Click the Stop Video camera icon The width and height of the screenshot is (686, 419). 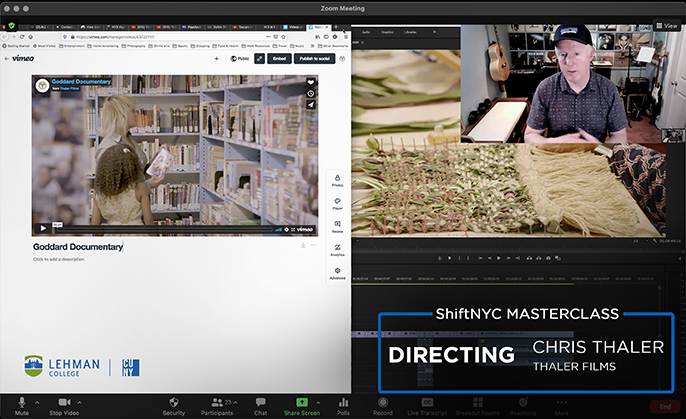click(x=64, y=402)
